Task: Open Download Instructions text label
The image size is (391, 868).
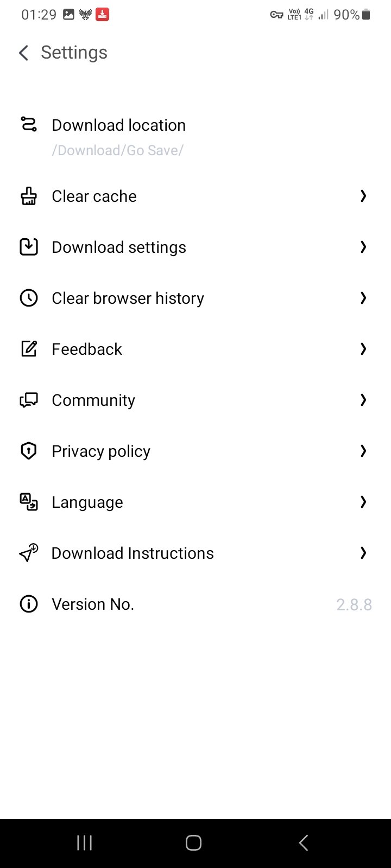Action: pyautogui.click(x=133, y=553)
